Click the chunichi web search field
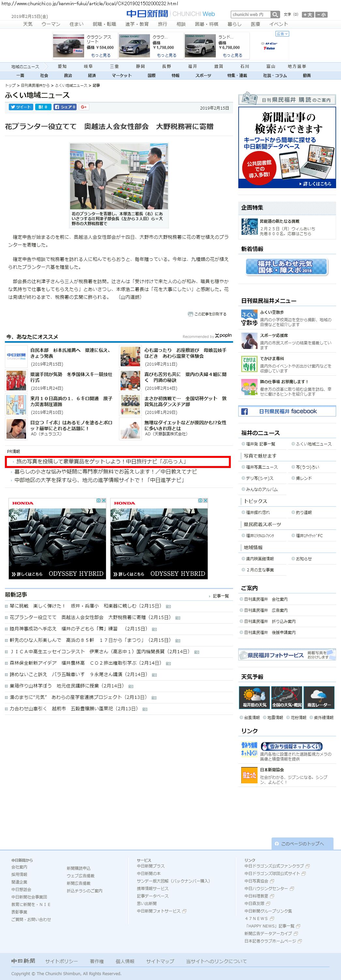The height and width of the screenshot is (980, 341). point(250,14)
